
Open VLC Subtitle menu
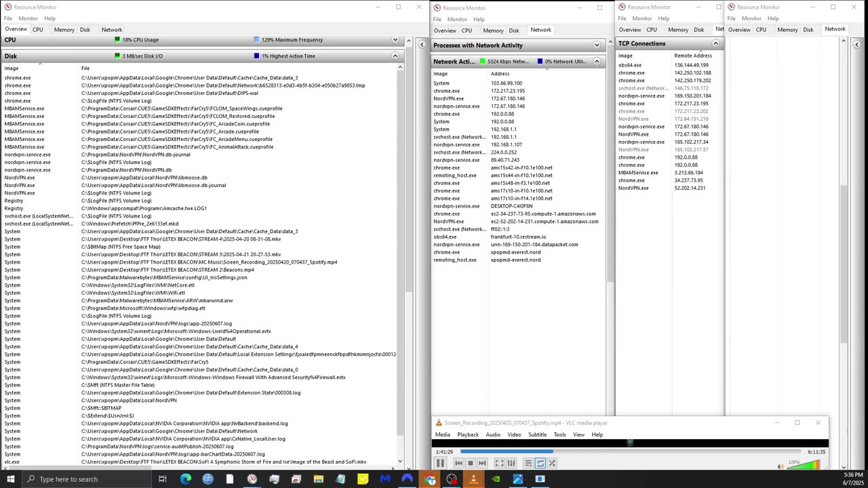click(537, 434)
